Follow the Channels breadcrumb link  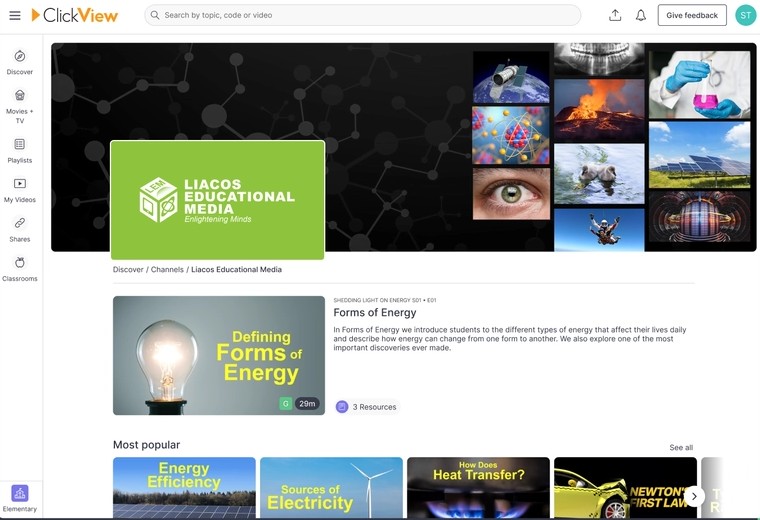pos(167,269)
